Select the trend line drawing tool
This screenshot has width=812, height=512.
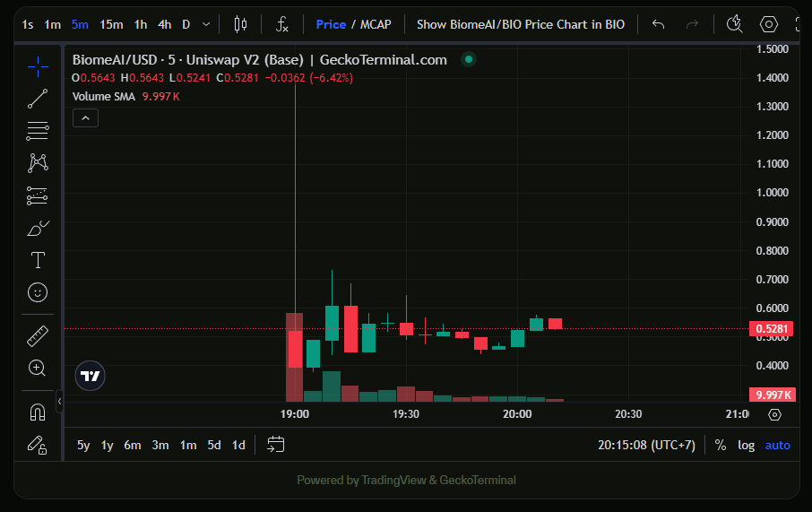[38, 99]
